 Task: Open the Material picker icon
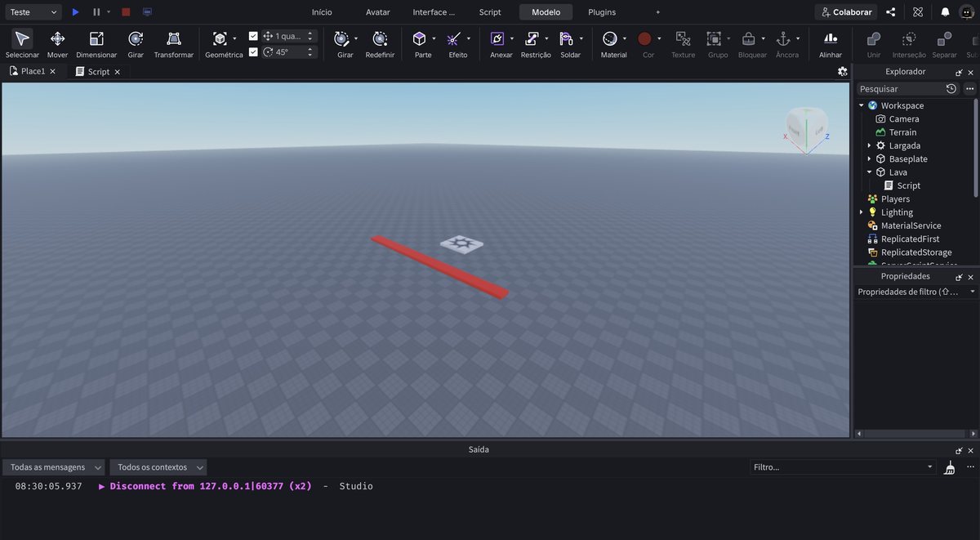pyautogui.click(x=610, y=38)
